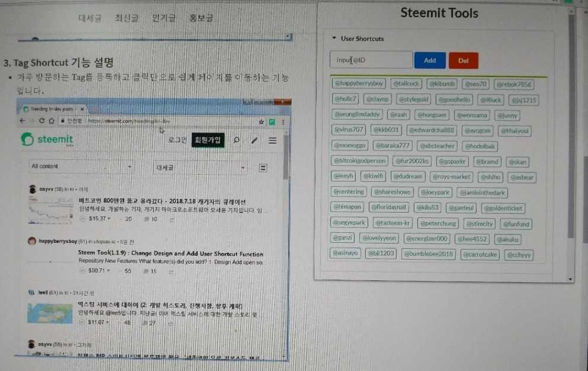
Task: Toggle the post list layout icon
Action: [263, 168]
